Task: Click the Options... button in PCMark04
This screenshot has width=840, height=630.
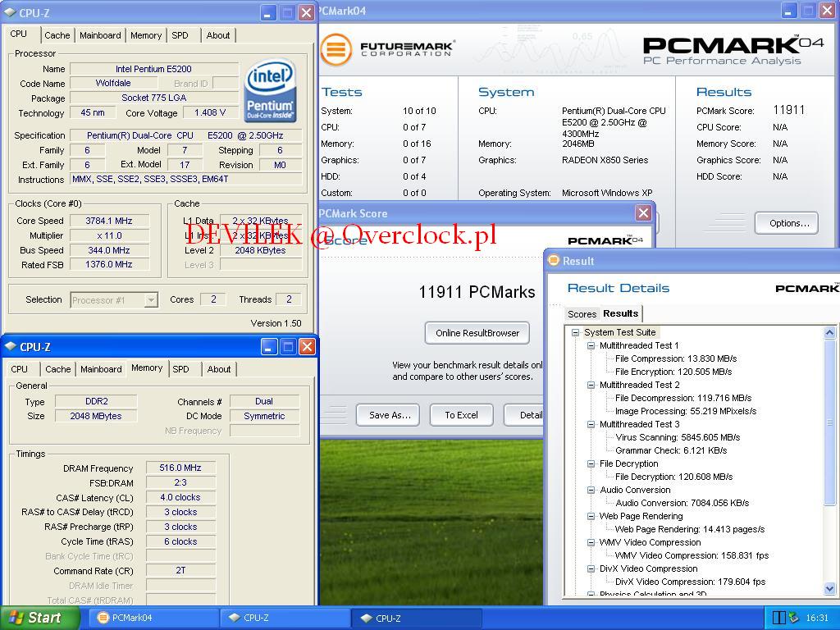Action: (787, 223)
